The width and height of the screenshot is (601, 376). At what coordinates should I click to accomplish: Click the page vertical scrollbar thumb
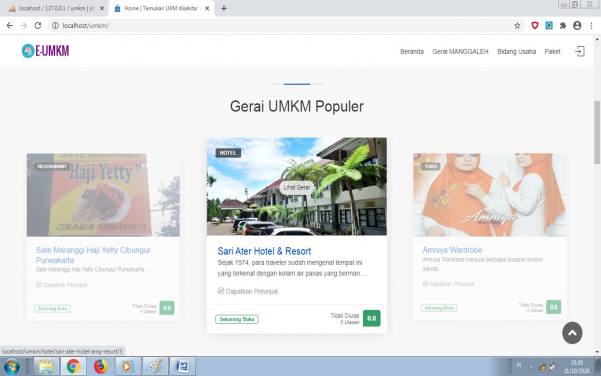[597, 132]
